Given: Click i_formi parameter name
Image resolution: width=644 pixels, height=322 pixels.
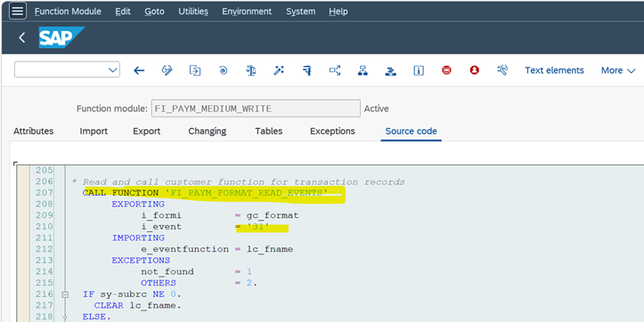Looking at the screenshot, I should tap(161, 215).
